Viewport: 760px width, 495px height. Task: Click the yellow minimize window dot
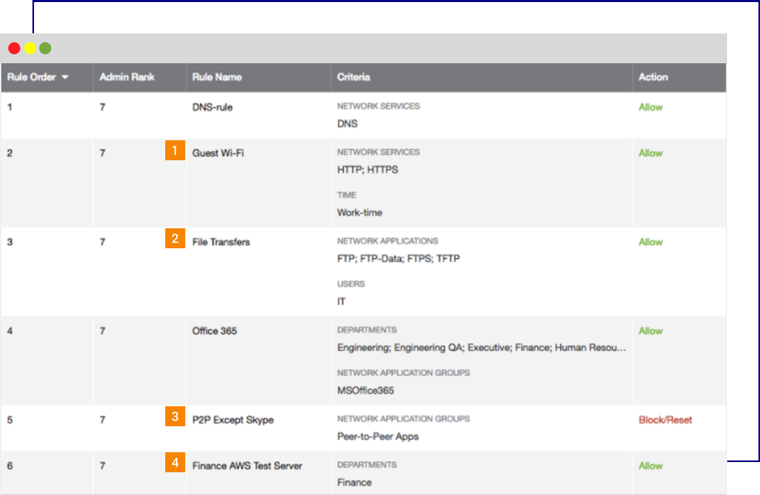[x=30, y=48]
